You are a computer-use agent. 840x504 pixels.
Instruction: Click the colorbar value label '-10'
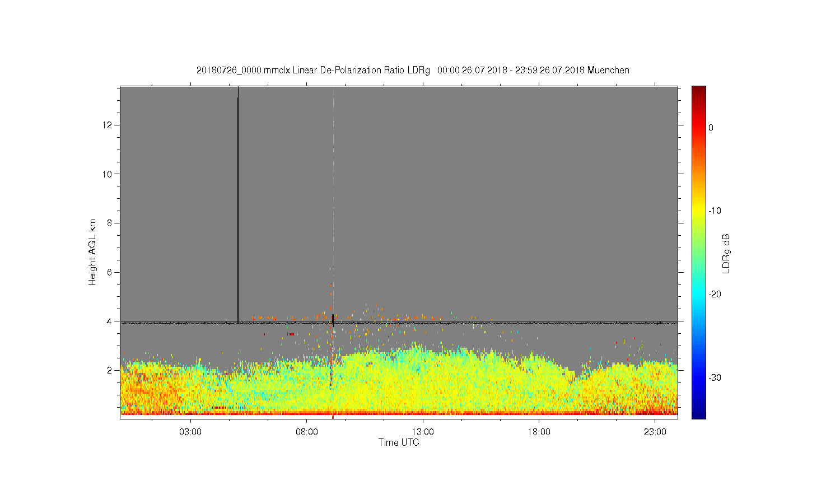pos(715,211)
